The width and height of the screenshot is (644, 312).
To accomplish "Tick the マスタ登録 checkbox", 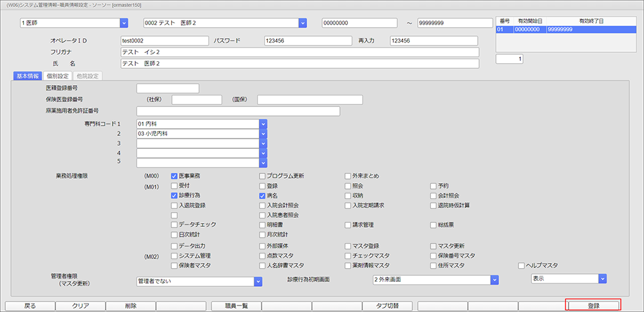I will 348,246.
